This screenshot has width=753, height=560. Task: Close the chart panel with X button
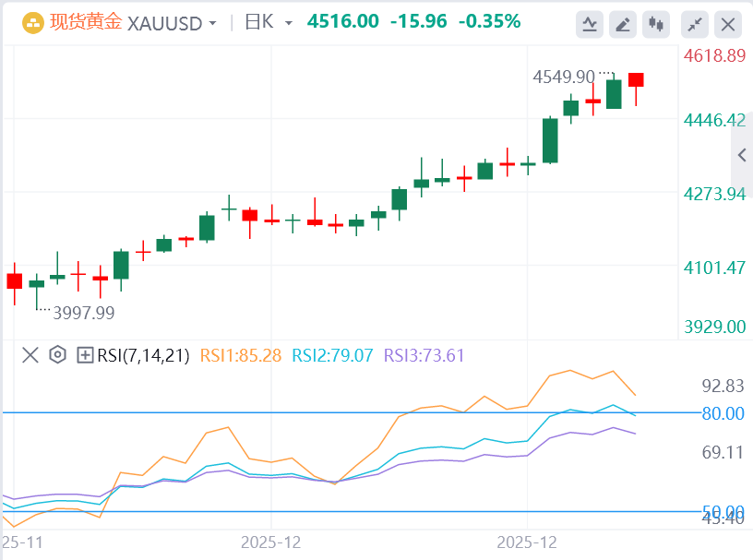coord(729,23)
